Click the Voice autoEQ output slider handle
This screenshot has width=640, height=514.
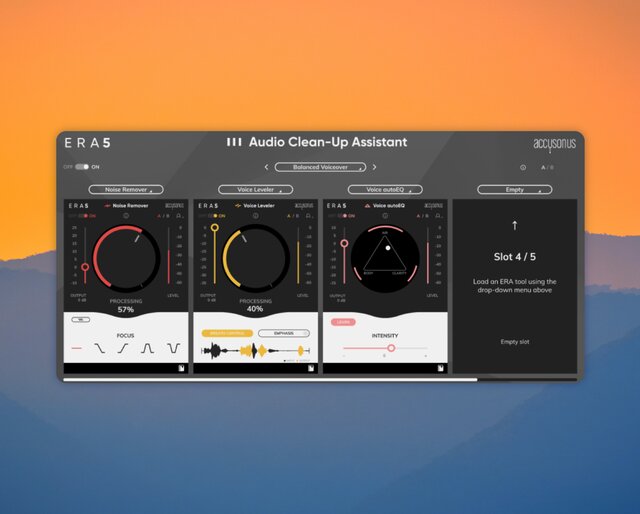(x=344, y=243)
